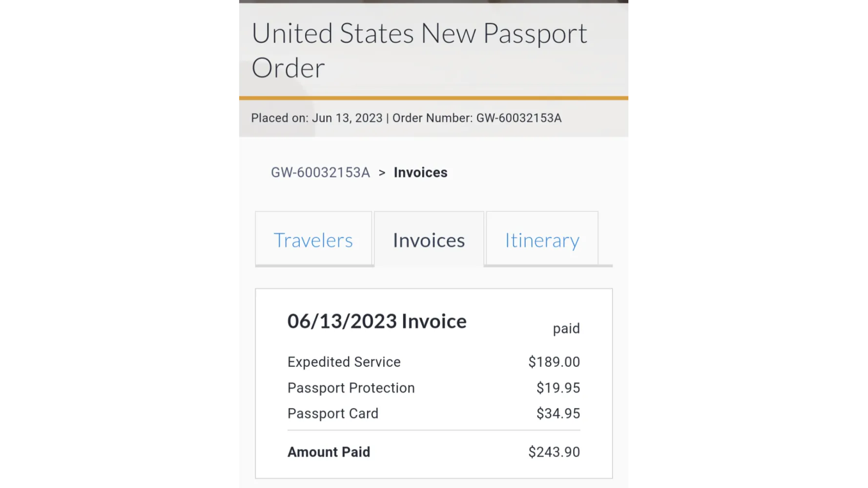Screen dimensions: 868x488
Task: Click the United States New Passport Order heading
Action: pyautogui.click(x=419, y=50)
